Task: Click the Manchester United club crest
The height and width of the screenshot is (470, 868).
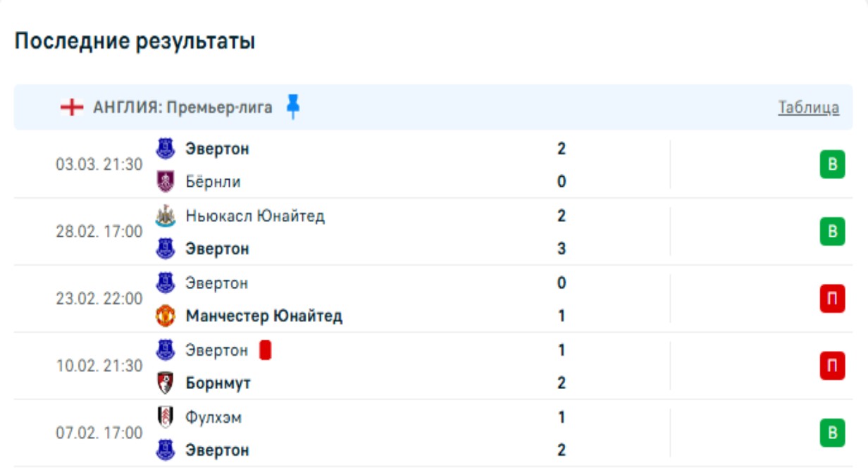Action: 166,316
